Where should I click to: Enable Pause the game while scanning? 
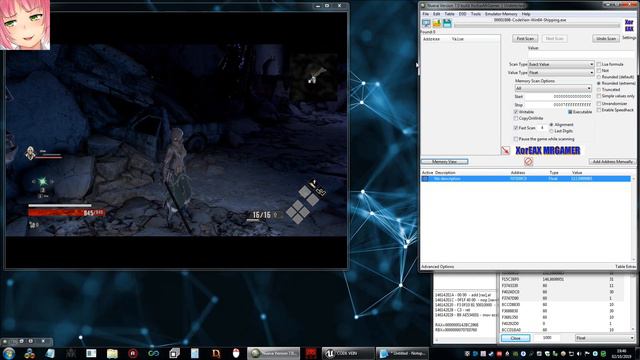tap(516, 139)
